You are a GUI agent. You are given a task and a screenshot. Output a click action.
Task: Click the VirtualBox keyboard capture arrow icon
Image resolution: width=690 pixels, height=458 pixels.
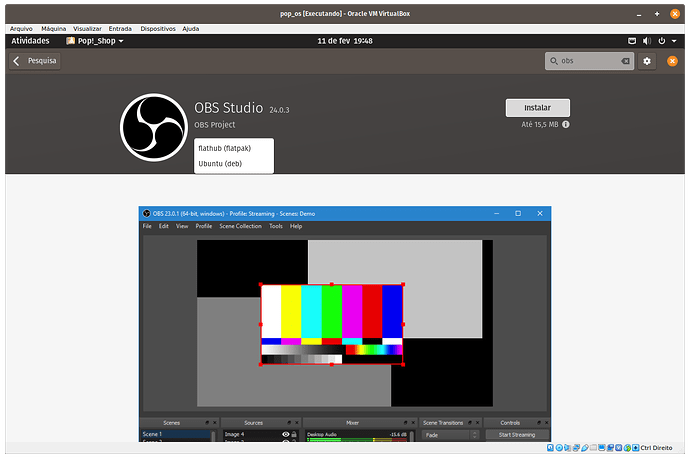pos(635,447)
